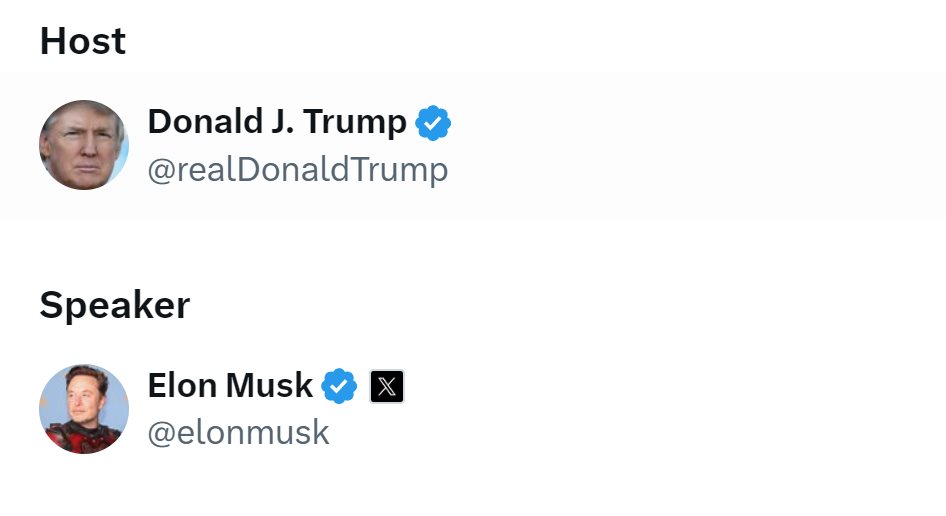Click empty area of the highlighted host row
Viewport: 946px width, 516px height.
[x=700, y=146]
